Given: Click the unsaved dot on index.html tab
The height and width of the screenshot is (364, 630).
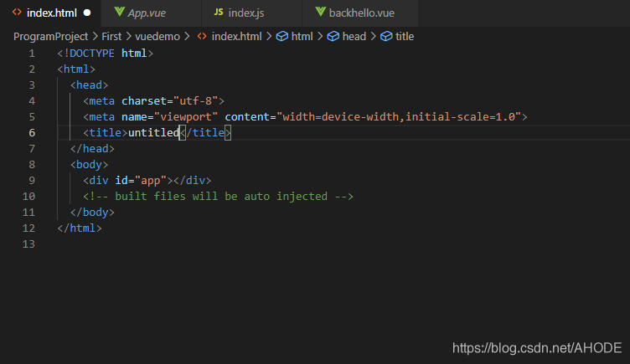Looking at the screenshot, I should pos(87,13).
